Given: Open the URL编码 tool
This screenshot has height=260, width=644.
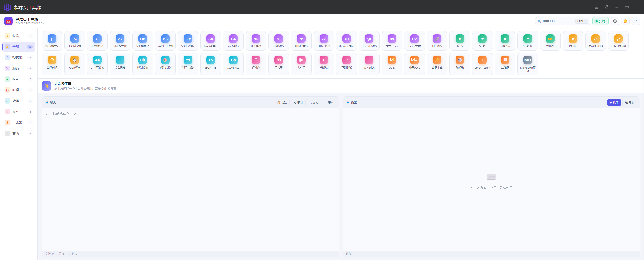Looking at the screenshot, I should [256, 41].
